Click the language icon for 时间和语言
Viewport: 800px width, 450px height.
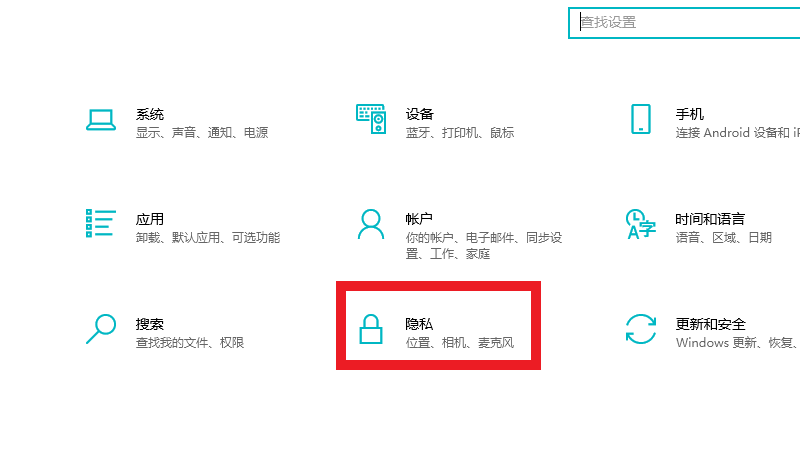coord(641,224)
